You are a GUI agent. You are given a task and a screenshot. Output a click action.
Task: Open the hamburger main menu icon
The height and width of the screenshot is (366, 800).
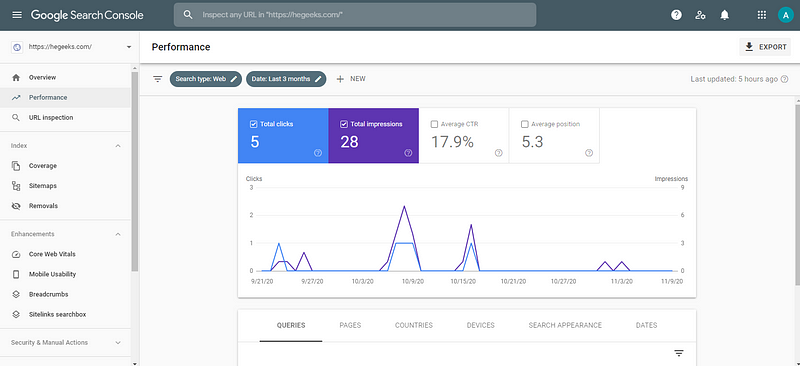tap(17, 15)
